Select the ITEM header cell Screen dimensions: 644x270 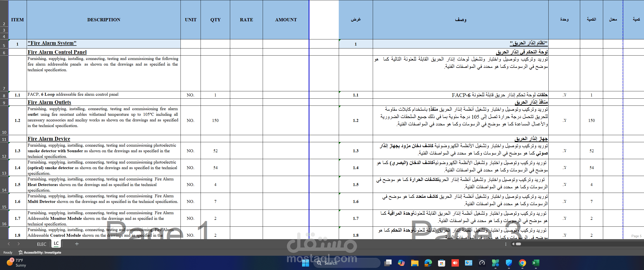(x=18, y=20)
